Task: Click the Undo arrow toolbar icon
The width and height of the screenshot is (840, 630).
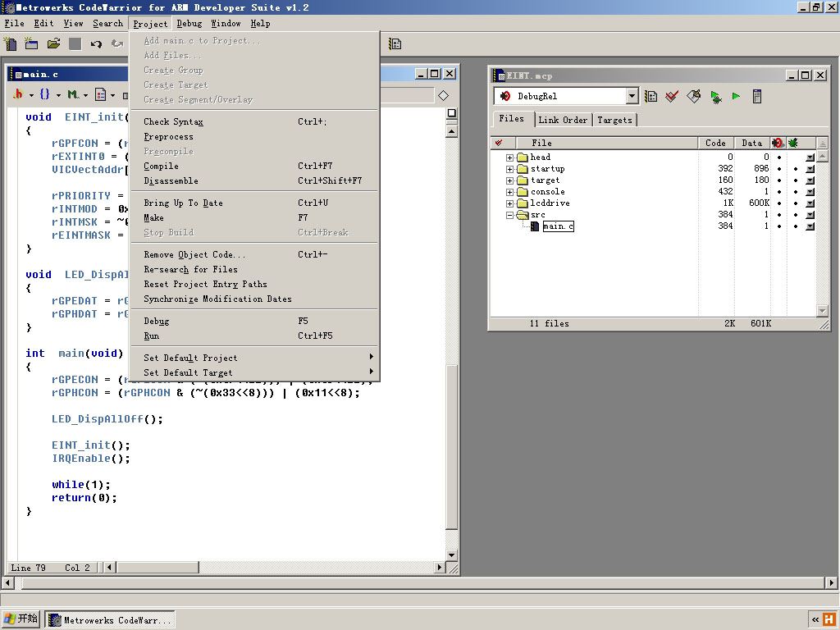Action: [x=96, y=44]
